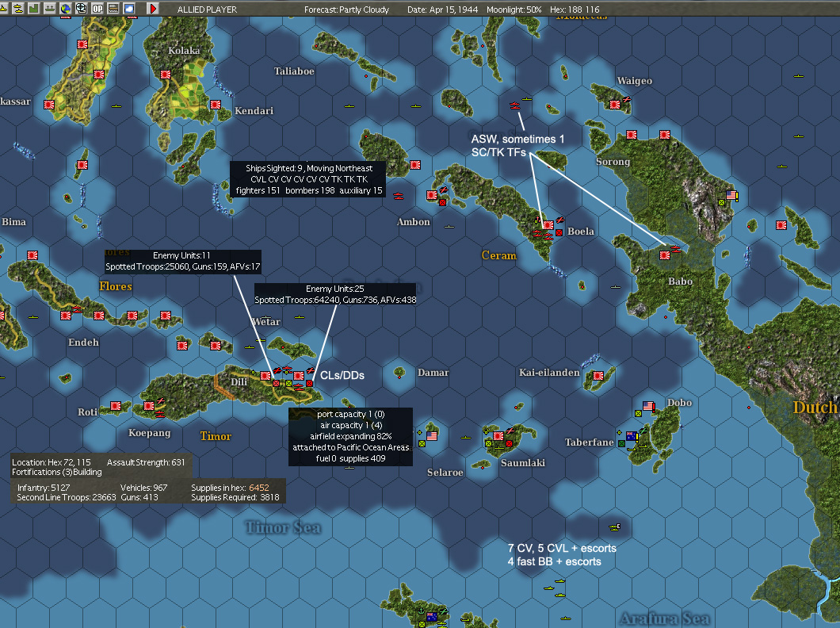This screenshot has width=840, height=628.
Task: Open the green industry factory toolbar icon
Action: point(34,9)
